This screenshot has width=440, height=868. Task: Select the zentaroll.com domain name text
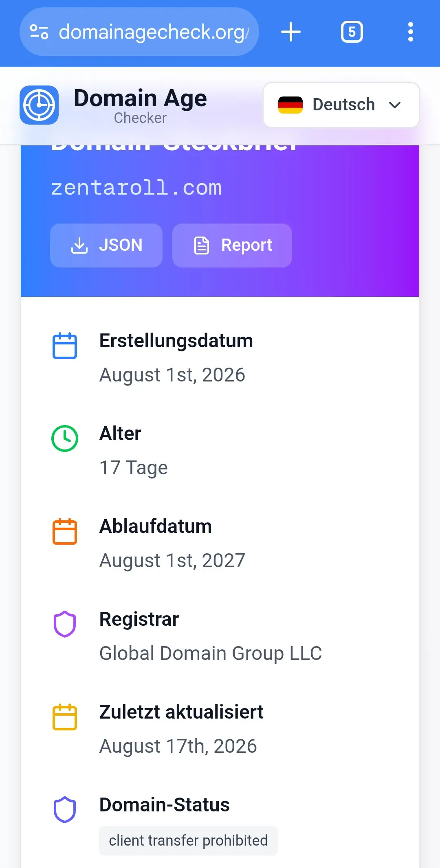[136, 188]
